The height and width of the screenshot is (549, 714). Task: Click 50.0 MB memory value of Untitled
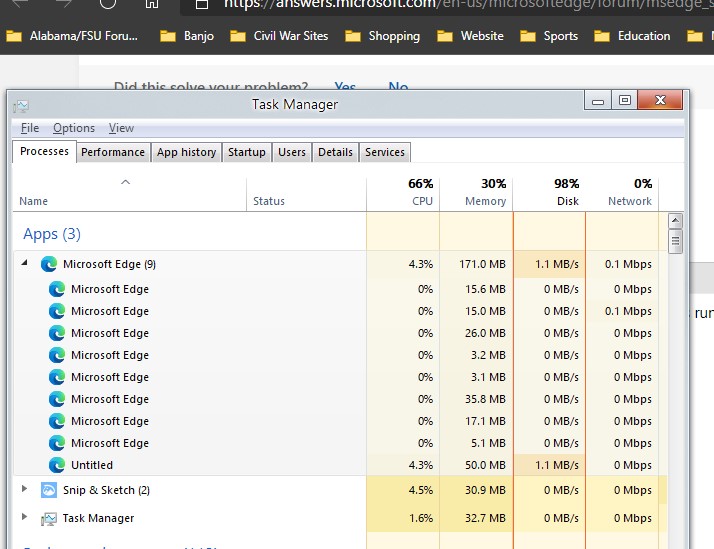coord(485,465)
